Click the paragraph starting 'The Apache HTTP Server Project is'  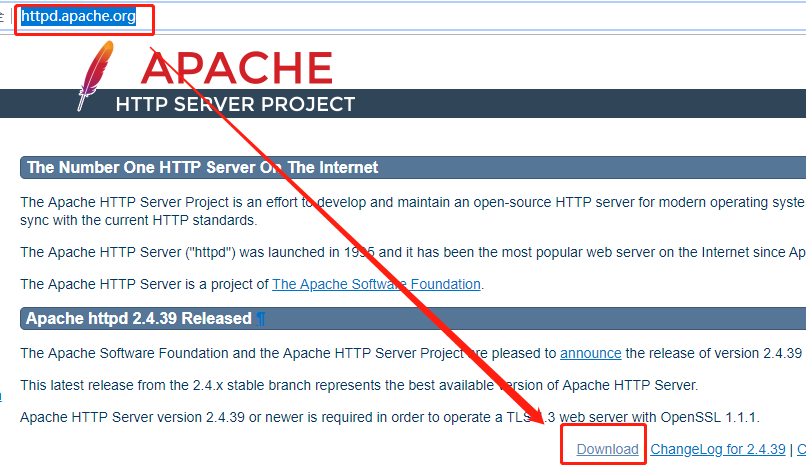(x=400, y=201)
